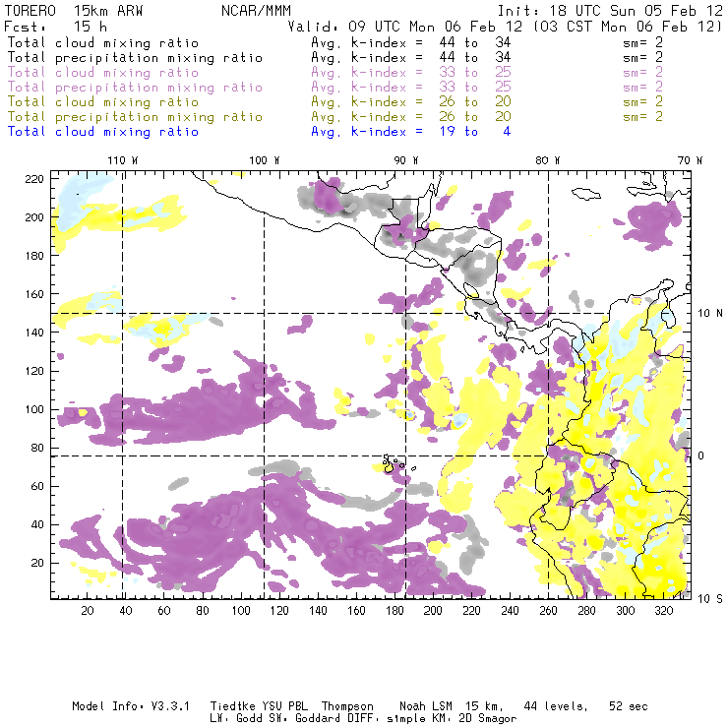This screenshot has height=728, width=728.
Task: Click the 'Tiedtke' scheme name
Action: pyautogui.click(x=233, y=706)
